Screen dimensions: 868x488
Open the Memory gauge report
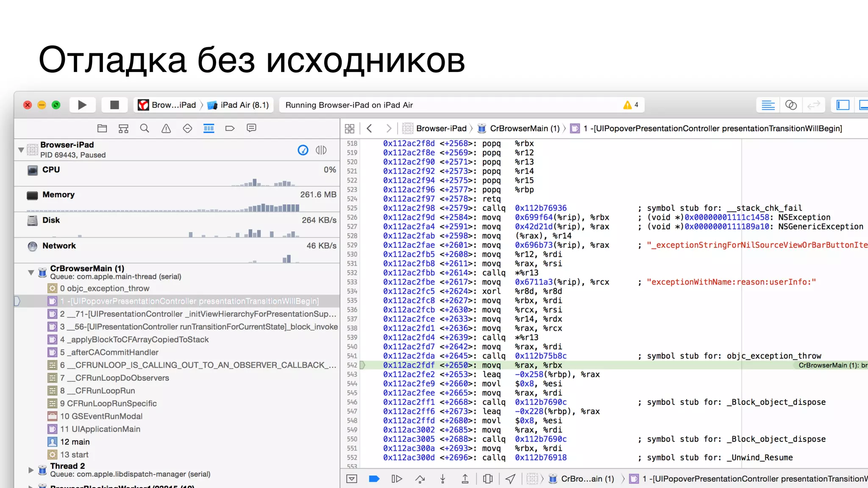177,199
